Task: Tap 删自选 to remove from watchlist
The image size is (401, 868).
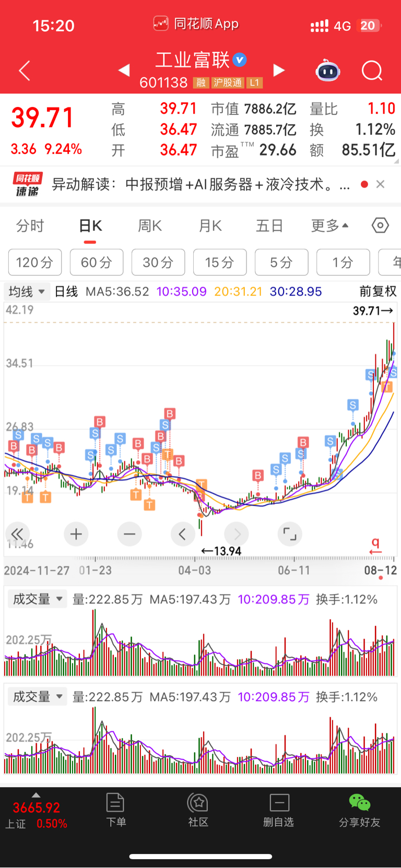Action: point(279,810)
